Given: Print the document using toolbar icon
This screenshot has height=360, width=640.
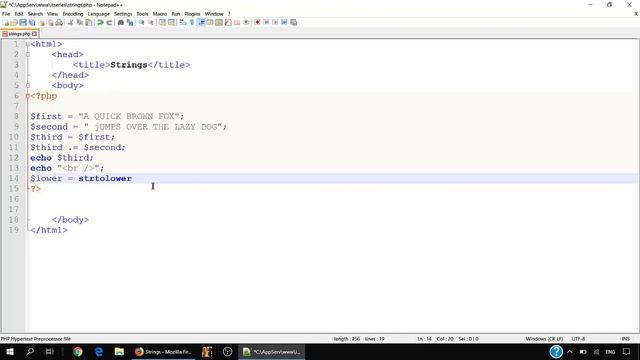Looking at the screenshot, I should click(x=59, y=22).
